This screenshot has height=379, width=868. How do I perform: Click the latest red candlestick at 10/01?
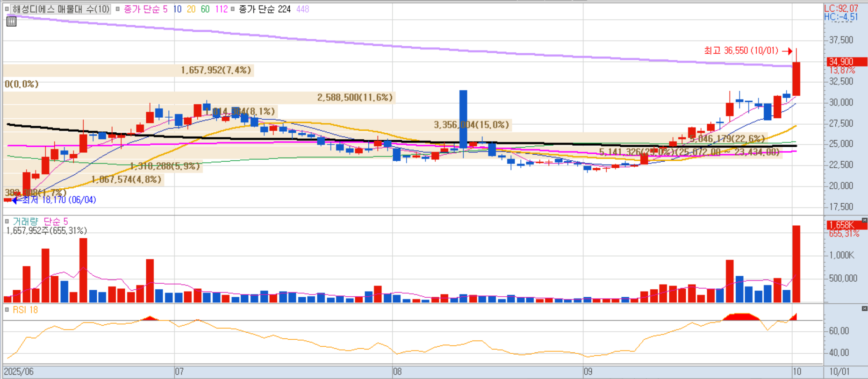[x=796, y=79]
